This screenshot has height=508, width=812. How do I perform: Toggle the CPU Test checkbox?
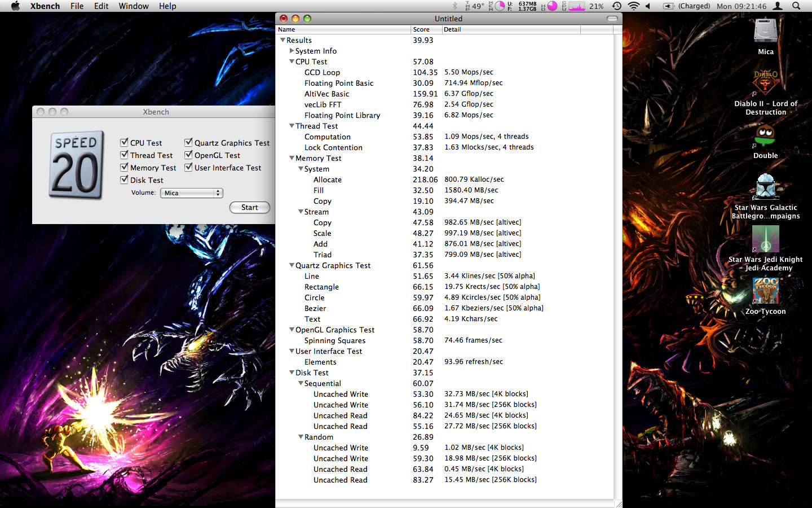tap(124, 142)
